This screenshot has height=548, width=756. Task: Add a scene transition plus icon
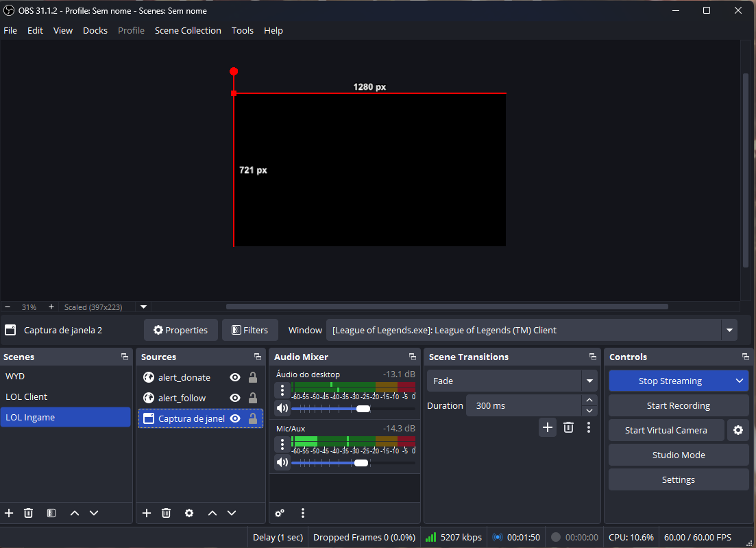click(x=547, y=427)
